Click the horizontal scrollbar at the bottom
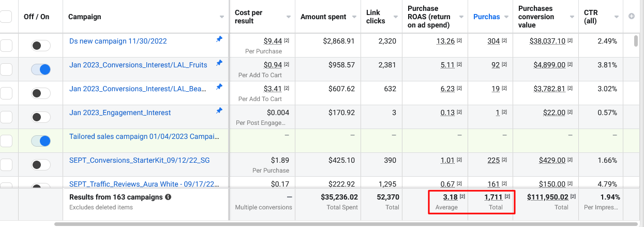Image resolution: width=644 pixels, height=227 pixels. click(x=310, y=224)
